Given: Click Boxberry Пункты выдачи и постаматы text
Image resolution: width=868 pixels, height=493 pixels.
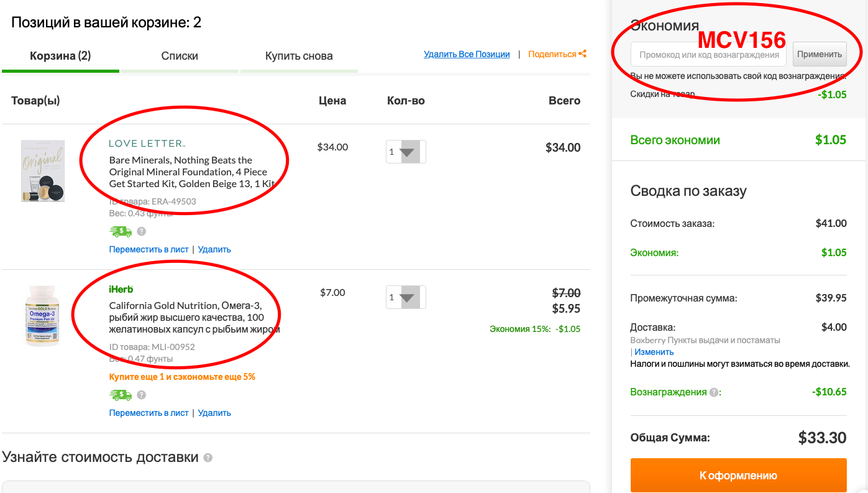Looking at the screenshot, I should [705, 340].
